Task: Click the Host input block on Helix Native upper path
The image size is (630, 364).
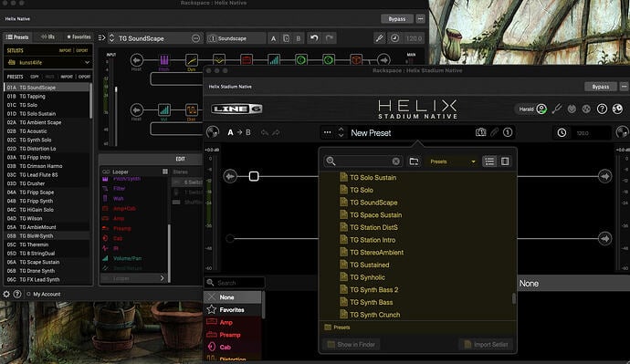Action: 137,60
